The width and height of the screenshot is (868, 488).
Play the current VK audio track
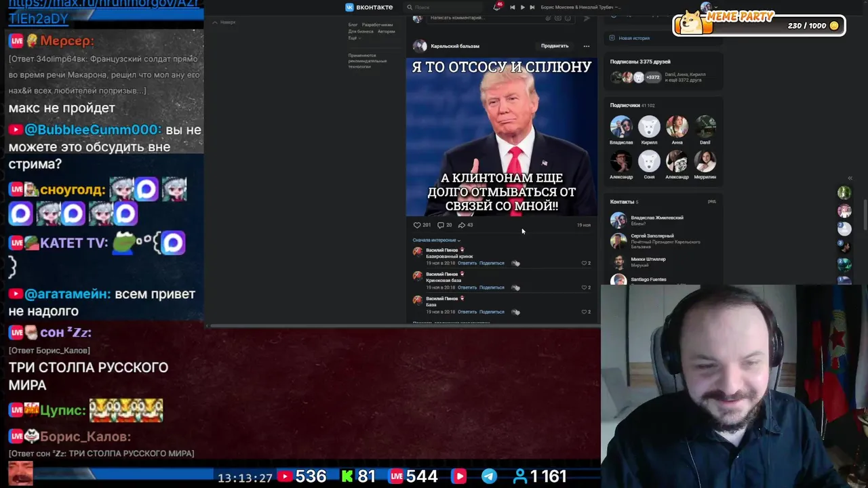(522, 7)
